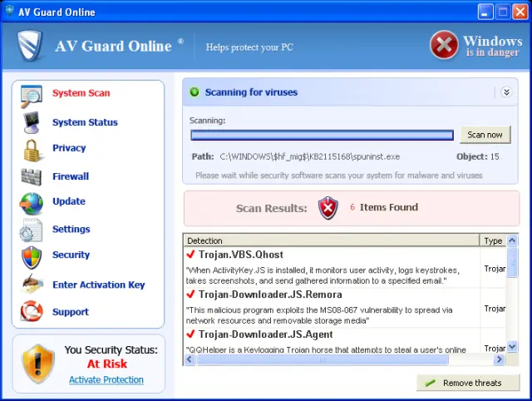Click the Update globe icon
Screen dimensions: 532x401
pos(32,203)
